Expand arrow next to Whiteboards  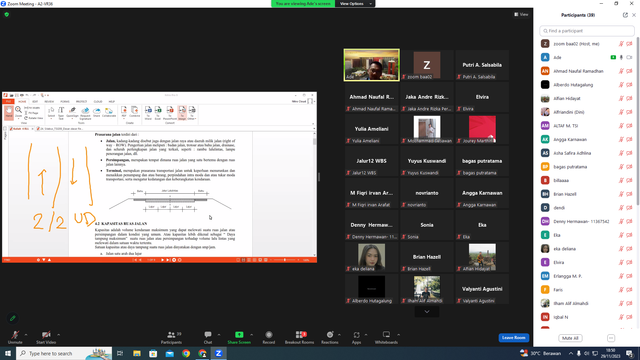point(398,335)
